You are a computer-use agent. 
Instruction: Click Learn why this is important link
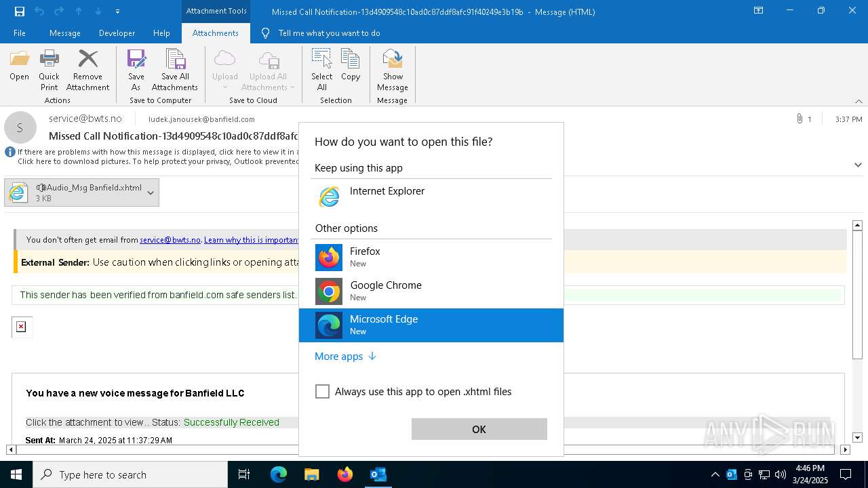pyautogui.click(x=252, y=240)
